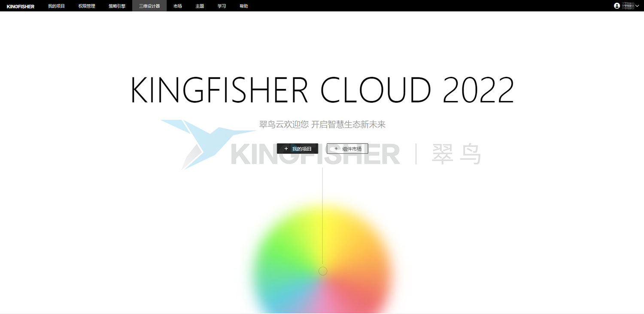
Task: Click the KINGFISHER CLOUD 2022 headline
Action: 322,90
